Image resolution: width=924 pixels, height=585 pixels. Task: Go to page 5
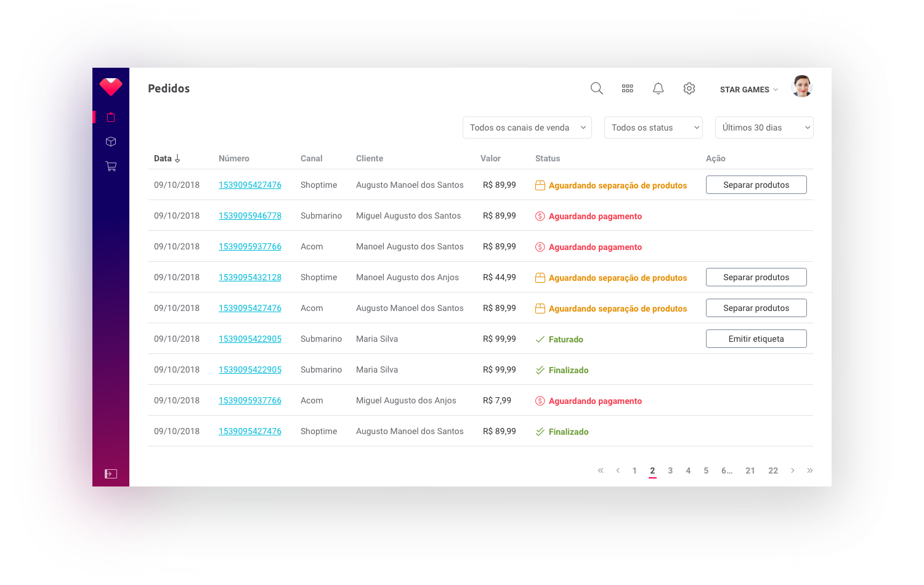click(706, 470)
